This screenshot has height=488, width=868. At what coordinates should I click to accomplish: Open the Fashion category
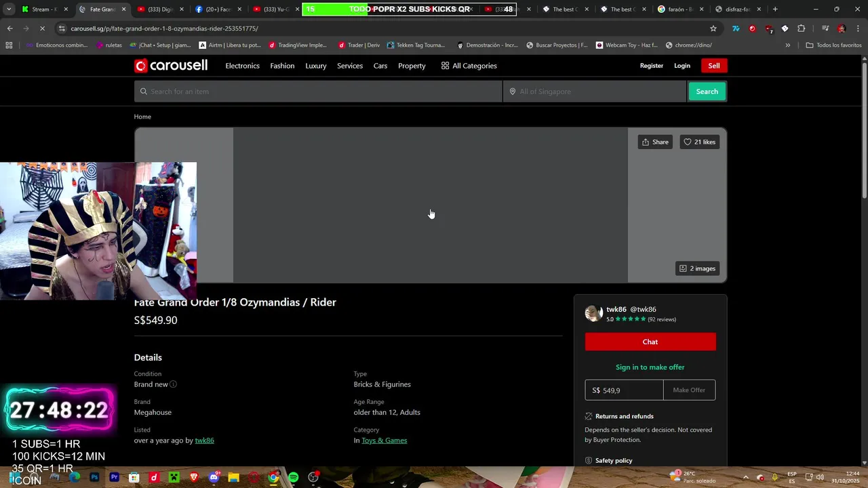(282, 66)
